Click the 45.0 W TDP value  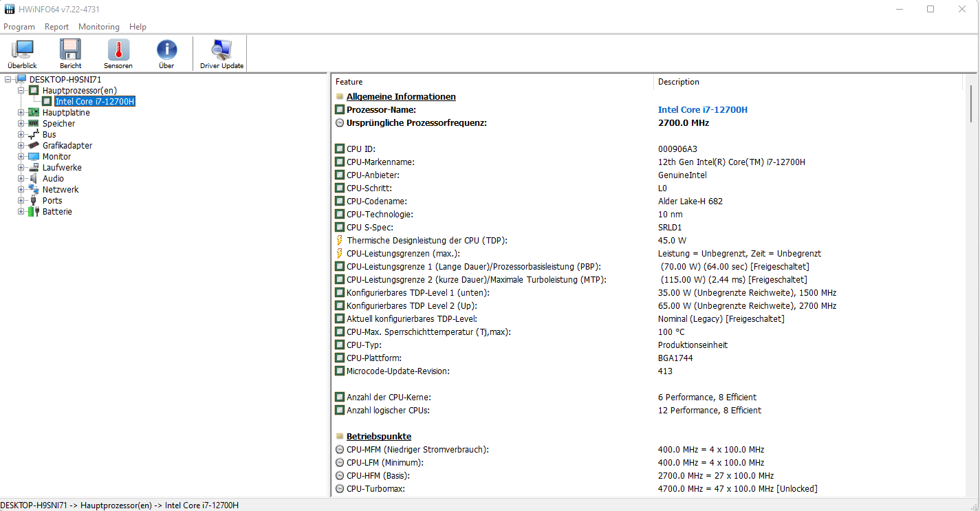coord(672,241)
